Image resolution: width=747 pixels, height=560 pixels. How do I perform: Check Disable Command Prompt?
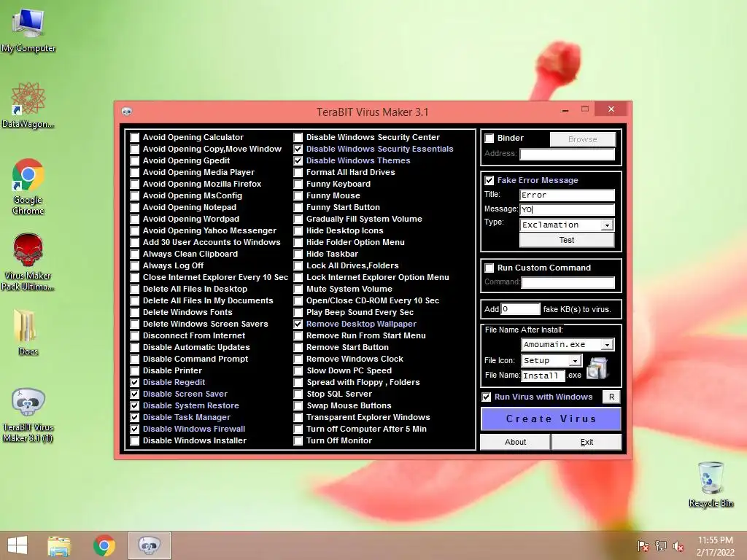pyautogui.click(x=135, y=359)
